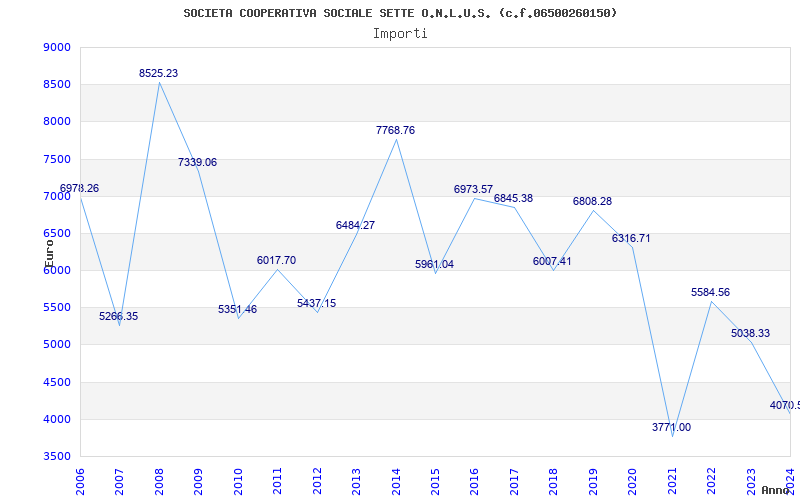Click the x-axis year 2006
Image resolution: width=800 pixels, height=500 pixels.
tap(80, 481)
